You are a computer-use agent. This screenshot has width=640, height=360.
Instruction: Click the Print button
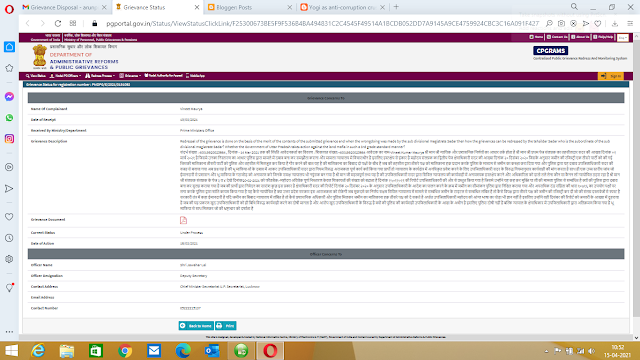pos(226,326)
